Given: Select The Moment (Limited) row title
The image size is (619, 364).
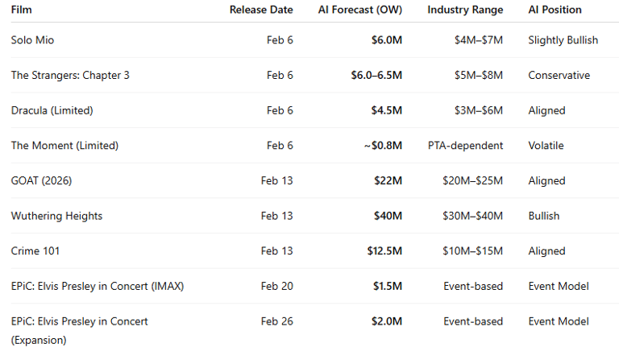Looking at the screenshot, I should pos(64,146).
